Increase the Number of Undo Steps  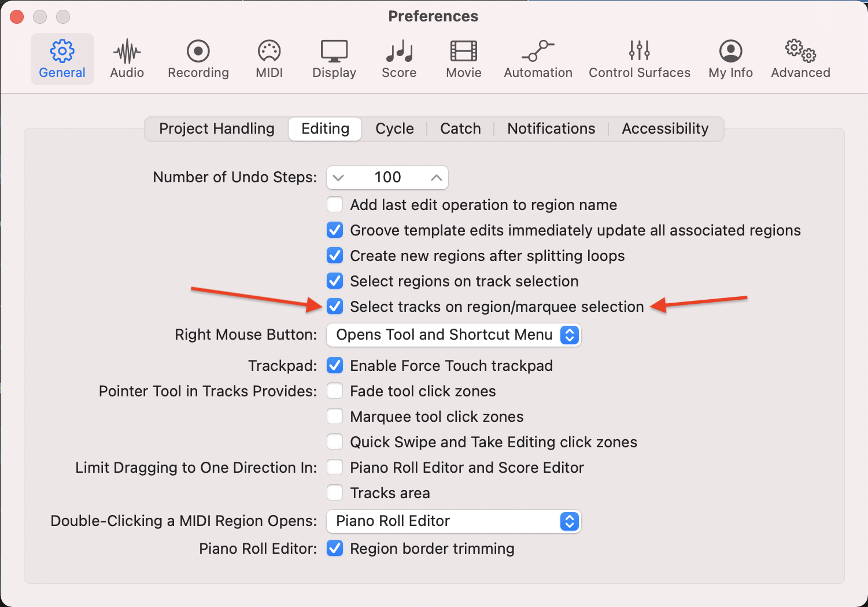pos(437,178)
